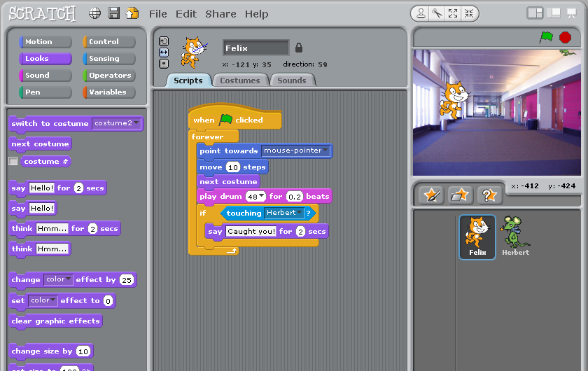This screenshot has width=588, height=371.
Task: Open the Sound block category
Action: point(45,76)
